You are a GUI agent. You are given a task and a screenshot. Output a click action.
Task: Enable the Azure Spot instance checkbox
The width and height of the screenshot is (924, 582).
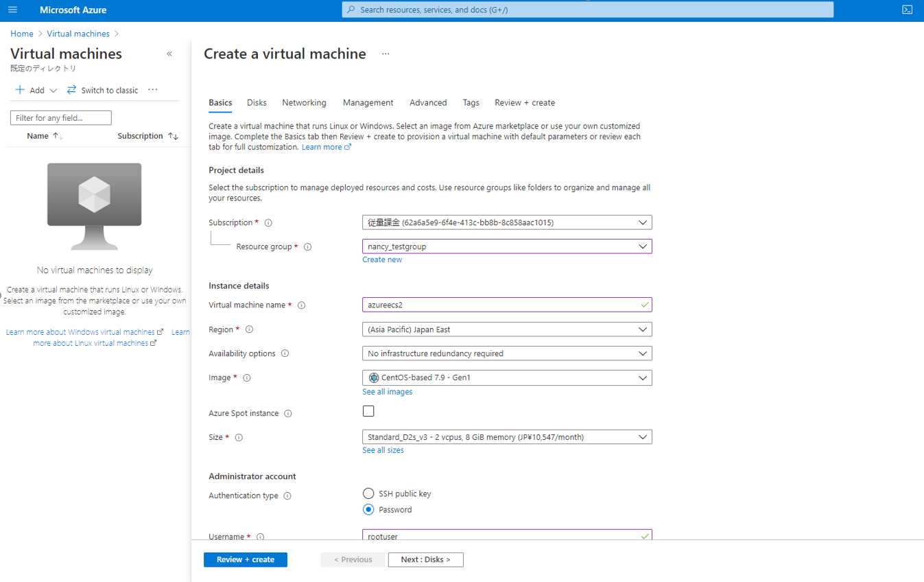coord(368,411)
